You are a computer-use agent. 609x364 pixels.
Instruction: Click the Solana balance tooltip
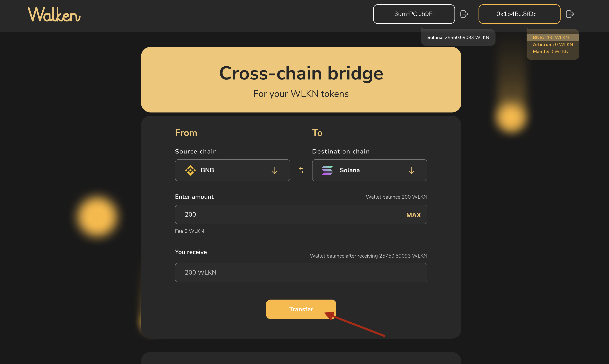[458, 37]
